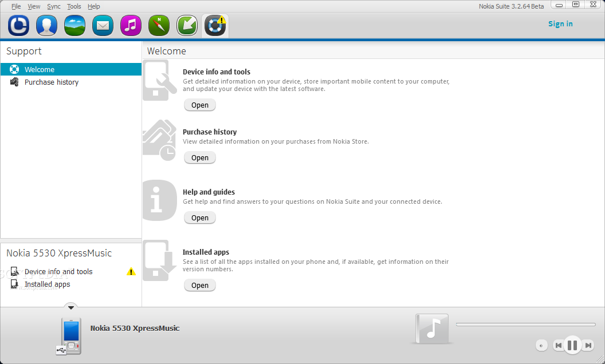The width and height of the screenshot is (605, 364).
Task: Click the window resize grip at bottom corner
Action: point(600,359)
